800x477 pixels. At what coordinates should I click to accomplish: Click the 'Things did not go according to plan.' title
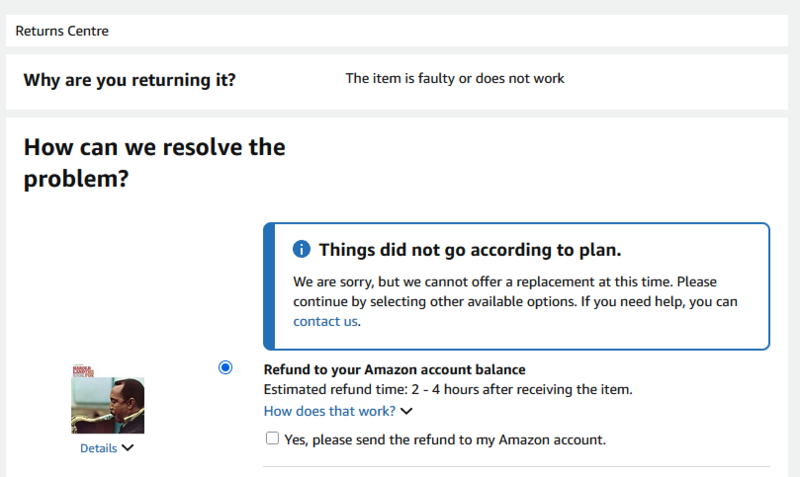pos(470,249)
